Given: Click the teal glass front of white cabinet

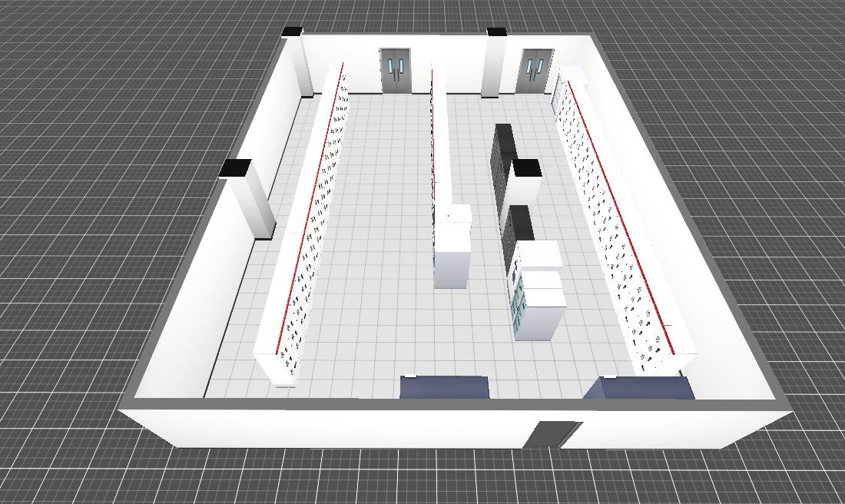Looking at the screenshot, I should 518,300.
